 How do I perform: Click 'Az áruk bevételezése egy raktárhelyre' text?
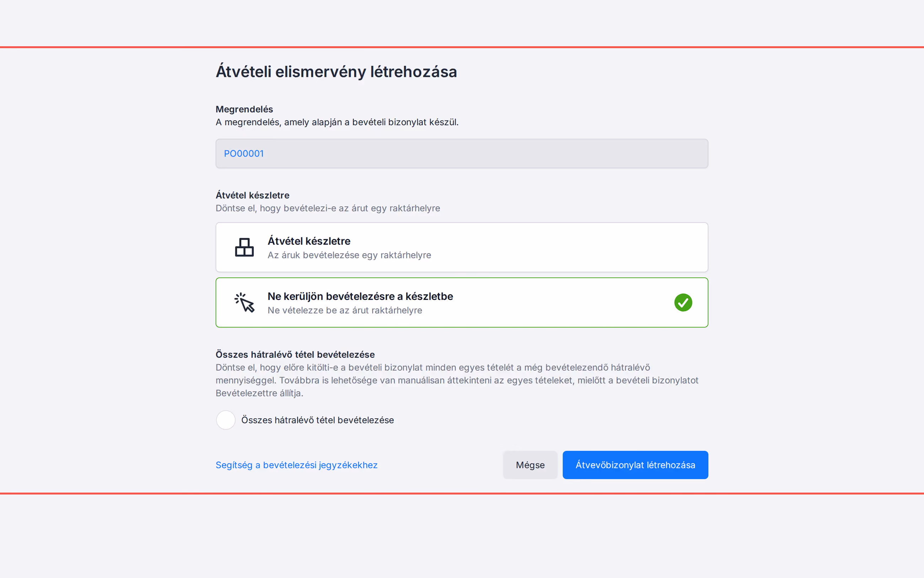(x=349, y=255)
